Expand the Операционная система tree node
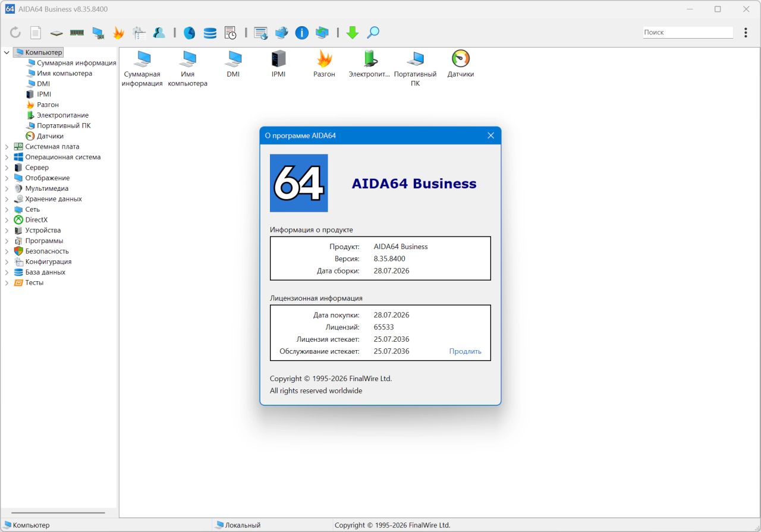Image resolution: width=761 pixels, height=532 pixels. pos(7,157)
